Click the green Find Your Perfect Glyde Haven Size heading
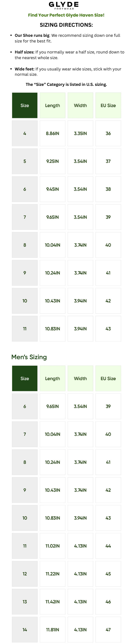Image resolution: width=133 pixels, height=644 pixels. [x=66, y=15]
